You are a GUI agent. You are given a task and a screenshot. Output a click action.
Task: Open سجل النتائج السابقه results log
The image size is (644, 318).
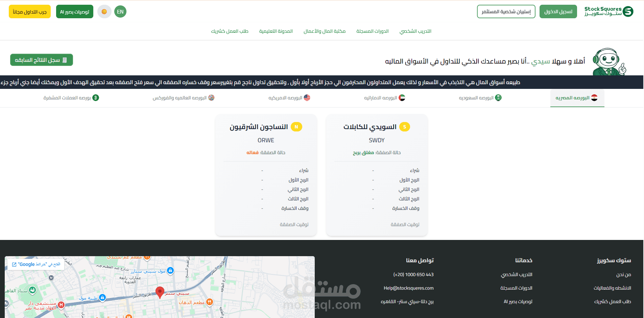[42, 60]
